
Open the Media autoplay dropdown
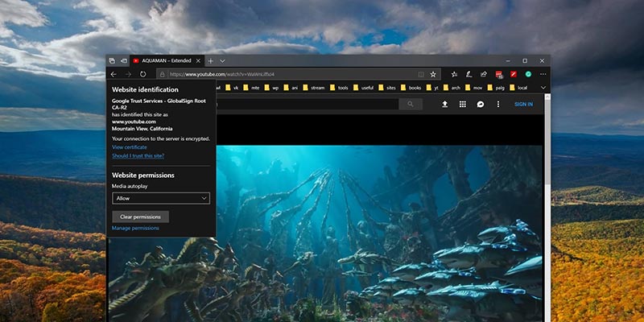161,198
